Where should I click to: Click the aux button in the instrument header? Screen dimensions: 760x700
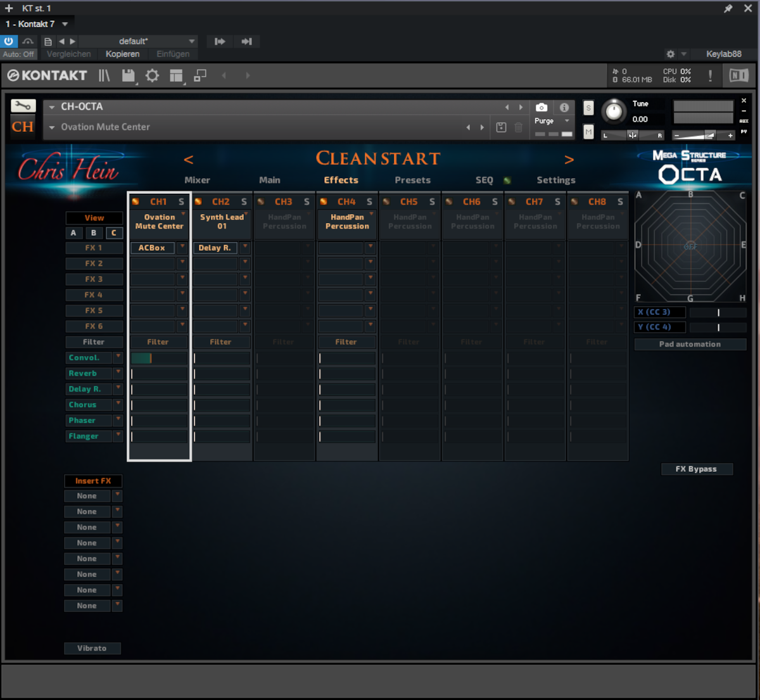coord(744,121)
